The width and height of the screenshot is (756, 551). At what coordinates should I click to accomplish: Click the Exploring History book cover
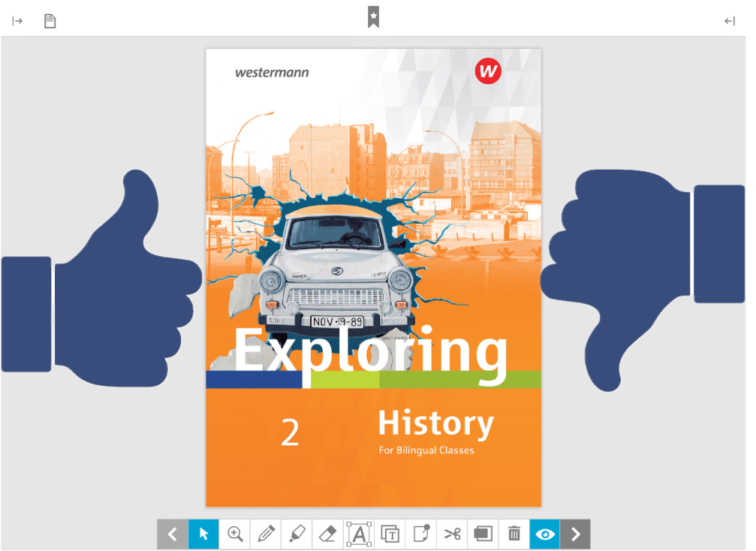point(374,278)
